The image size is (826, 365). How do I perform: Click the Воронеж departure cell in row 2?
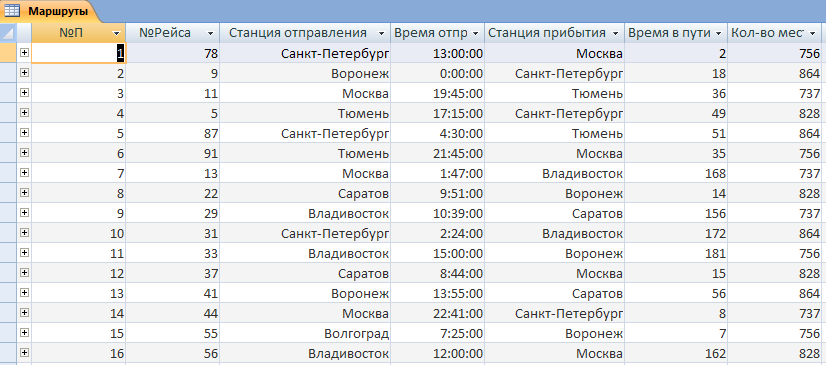(x=305, y=74)
